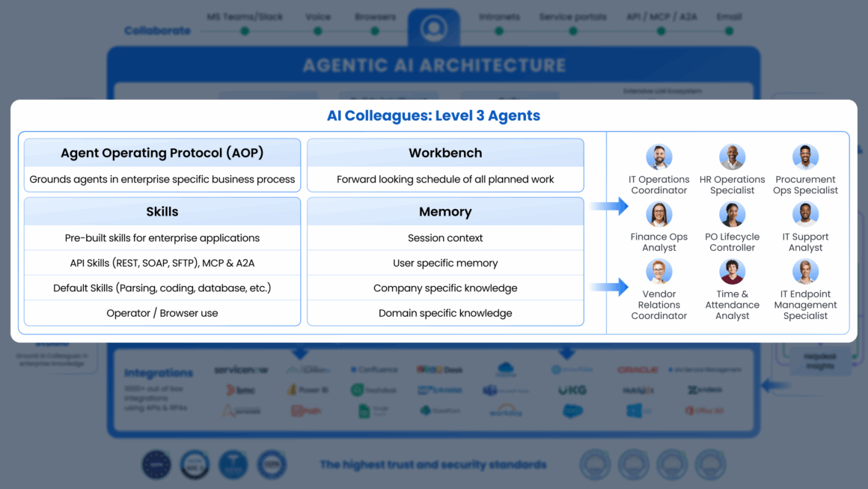Expand the Skills panel header
The image size is (868, 489).
[x=162, y=211]
